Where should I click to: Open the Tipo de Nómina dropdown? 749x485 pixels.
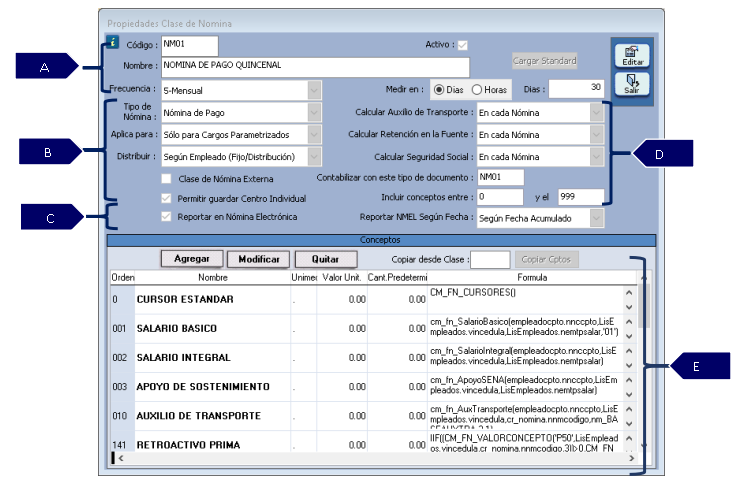[314, 113]
